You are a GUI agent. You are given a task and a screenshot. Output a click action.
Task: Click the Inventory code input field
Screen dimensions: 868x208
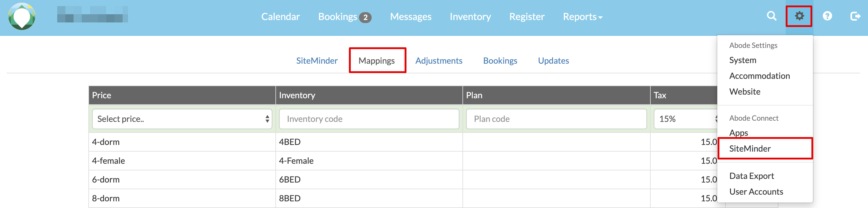coord(369,119)
